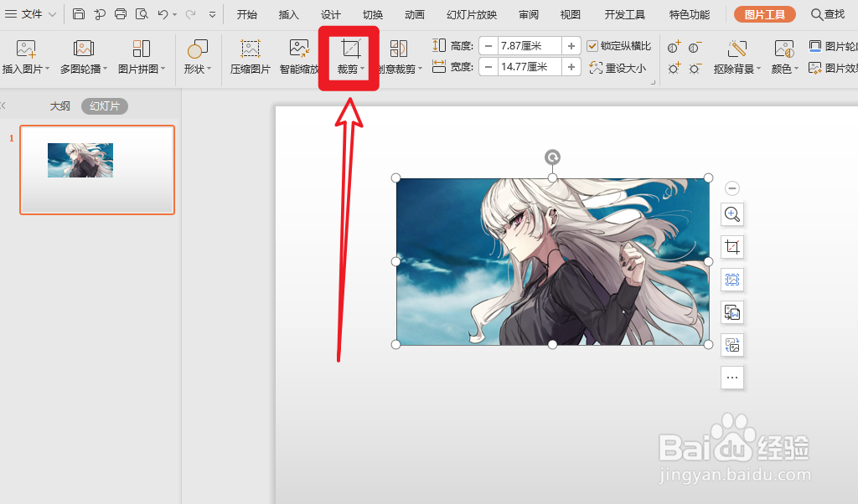
Task: Click the 创意裁剪 icon
Action: point(398,49)
